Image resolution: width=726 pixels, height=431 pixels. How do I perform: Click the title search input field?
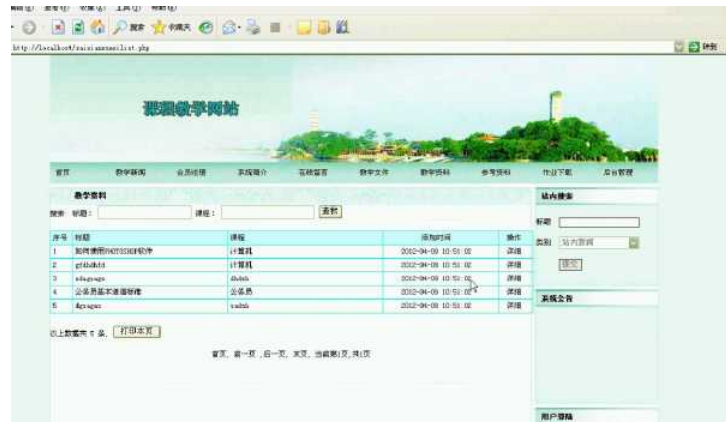coord(144,212)
